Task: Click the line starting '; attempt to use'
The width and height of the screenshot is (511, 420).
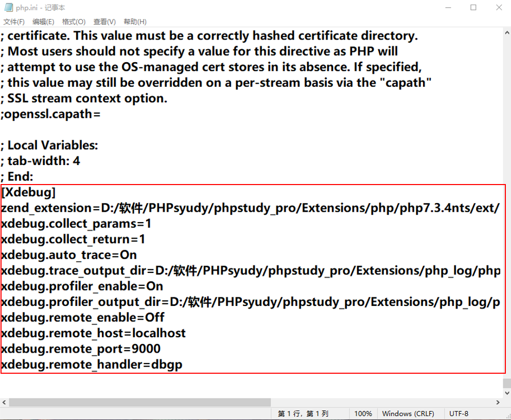Action: pyautogui.click(x=211, y=67)
